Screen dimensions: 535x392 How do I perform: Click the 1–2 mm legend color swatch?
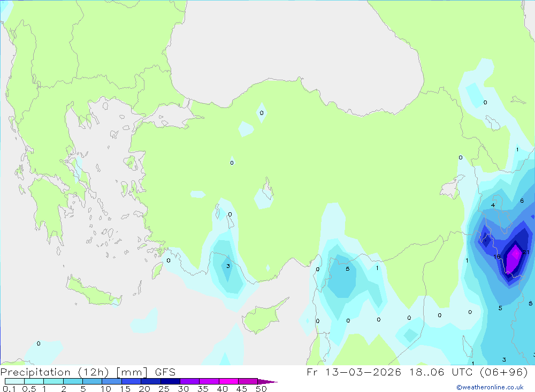tap(53, 381)
